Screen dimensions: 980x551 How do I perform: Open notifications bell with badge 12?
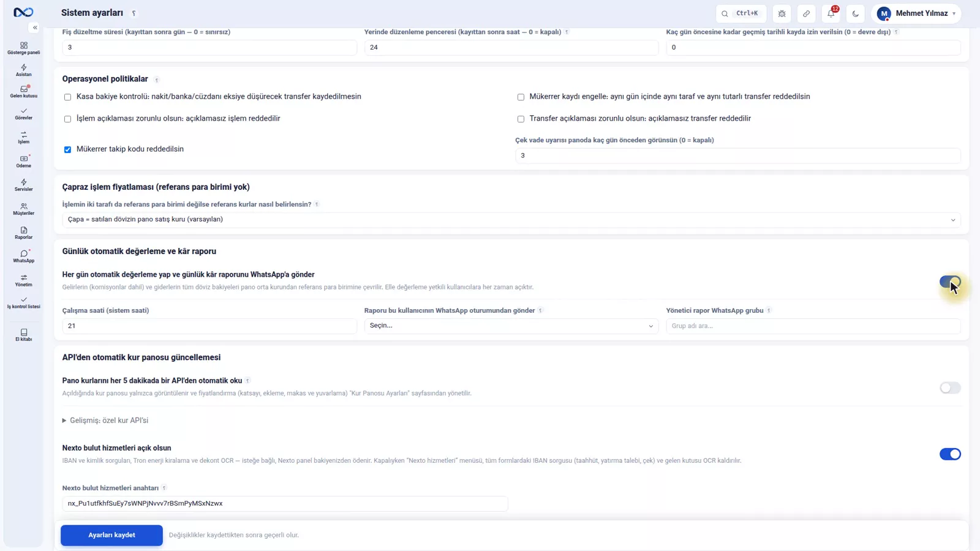tap(831, 13)
